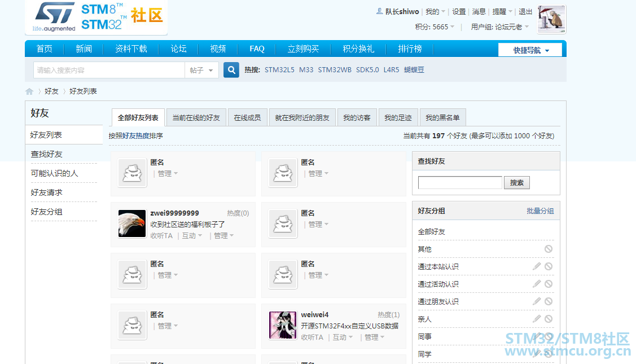Select 全部好友 in 好友分组 list
Screen dimensions: 636x364
pyautogui.click(x=432, y=232)
